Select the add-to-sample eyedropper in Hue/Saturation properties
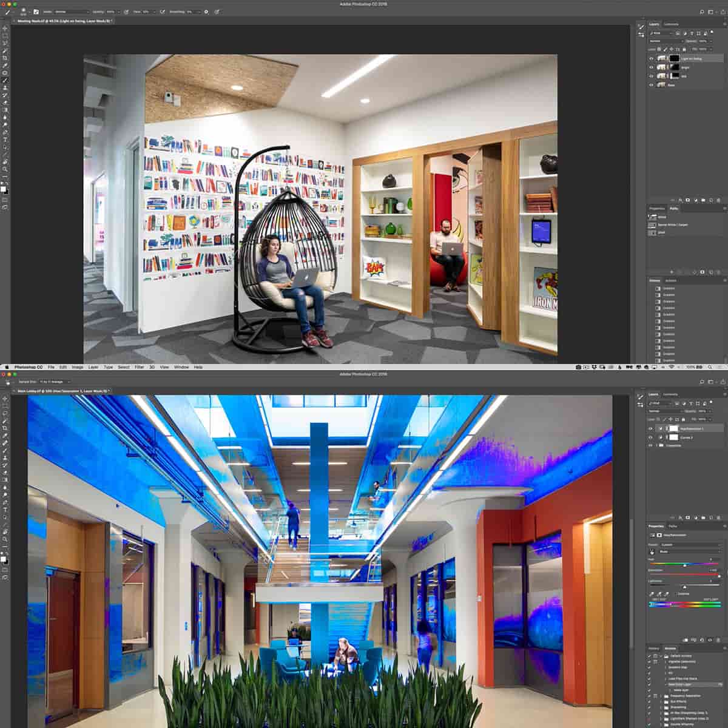 tap(659, 595)
